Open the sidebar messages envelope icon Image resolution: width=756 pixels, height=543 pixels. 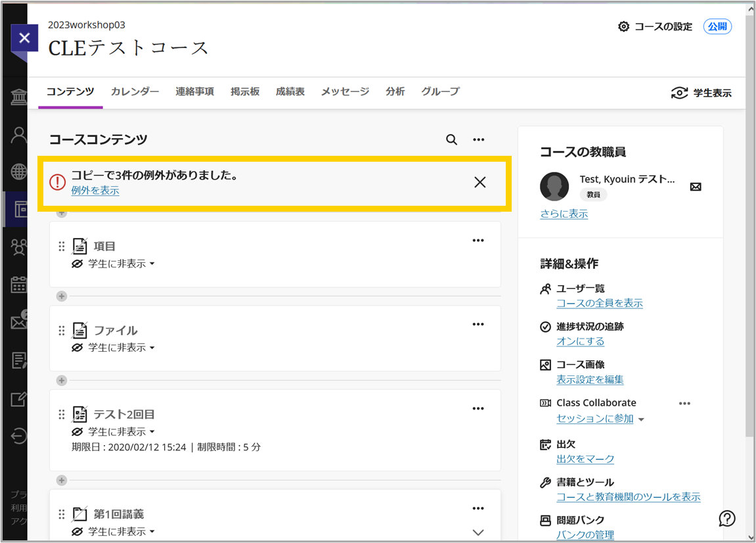pyautogui.click(x=19, y=321)
